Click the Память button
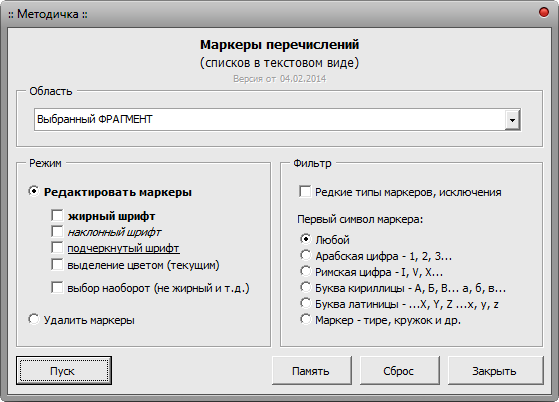559x402 pixels. click(x=312, y=371)
